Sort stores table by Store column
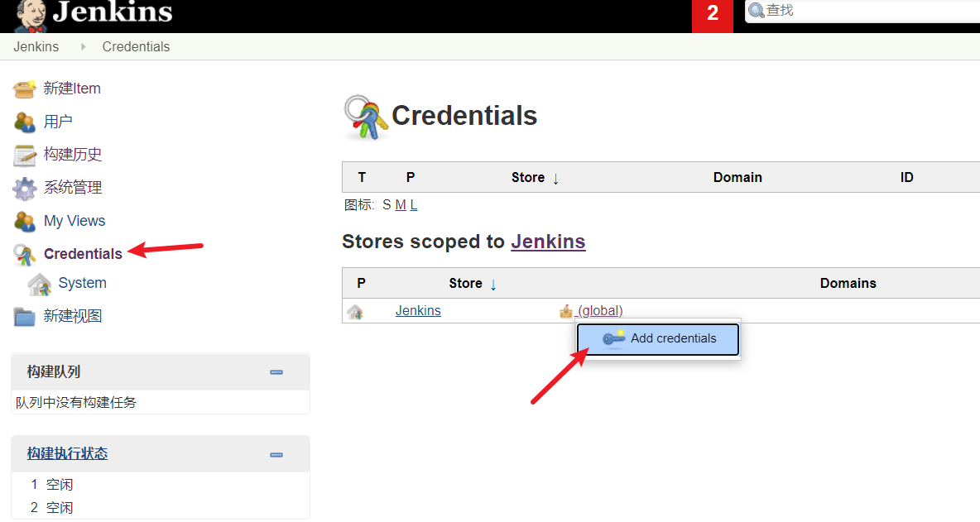Viewport: 980px width, 522px height. click(473, 284)
